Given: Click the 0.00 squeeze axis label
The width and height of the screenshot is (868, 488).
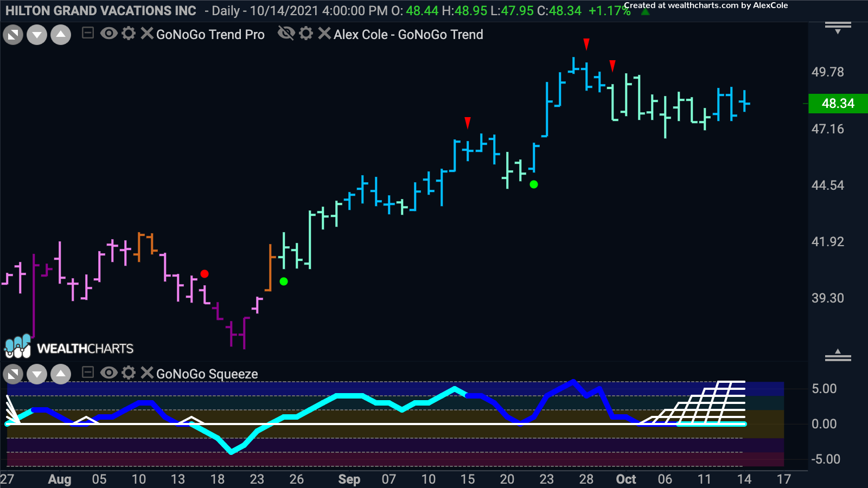Looking at the screenshot, I should click(824, 424).
